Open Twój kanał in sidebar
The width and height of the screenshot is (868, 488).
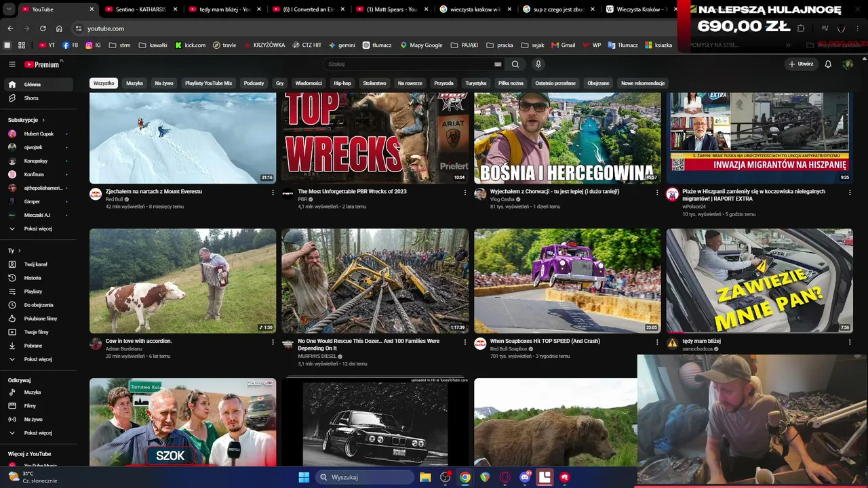38,264
